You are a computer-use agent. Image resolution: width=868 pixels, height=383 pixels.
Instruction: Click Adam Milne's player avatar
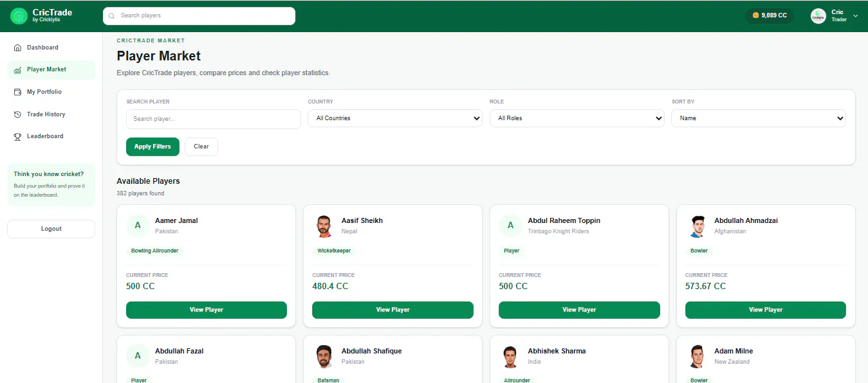click(x=697, y=356)
